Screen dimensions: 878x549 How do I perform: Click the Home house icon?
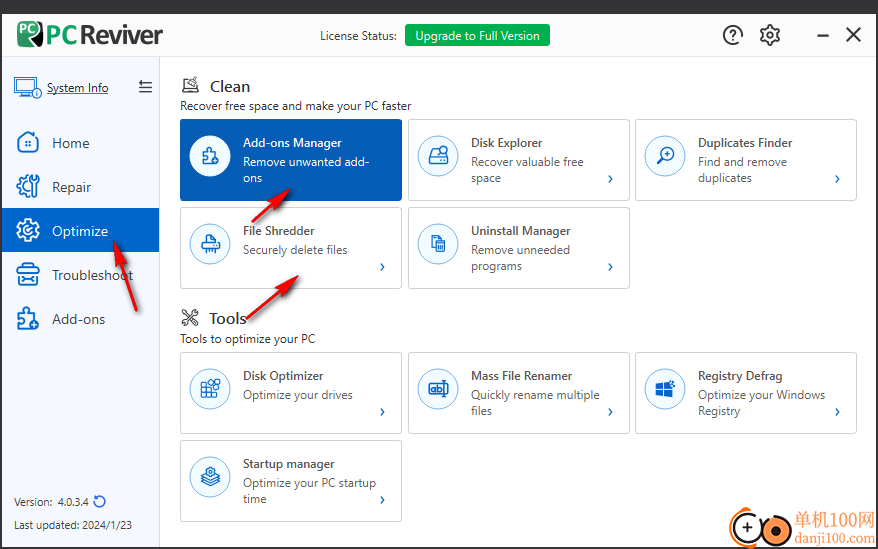click(x=27, y=143)
